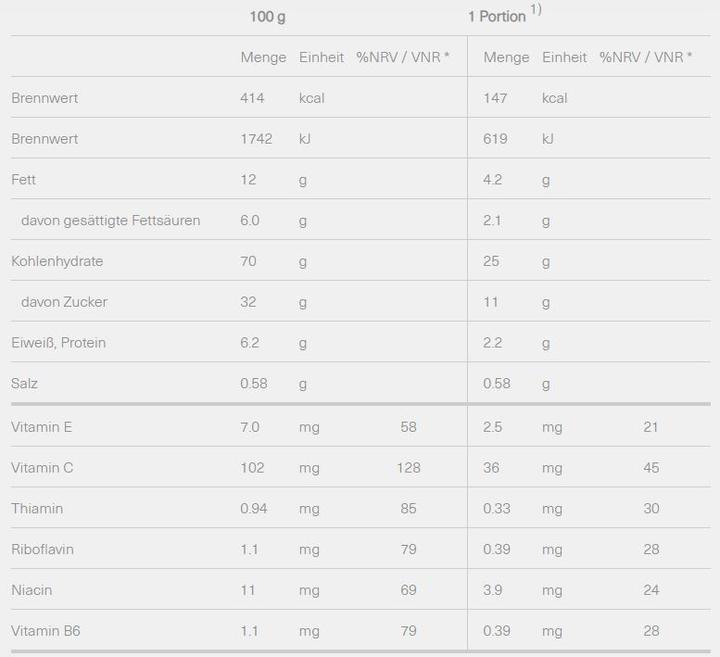Select the 414 kcal value per 100 g
This screenshot has height=657, width=720.
(x=252, y=98)
